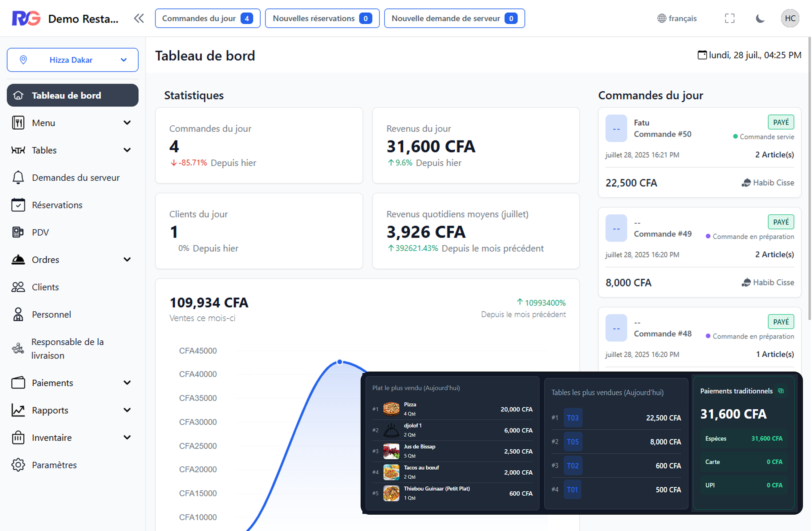
Task: Enter fullscreen mode via top-bar icon
Action: pyautogui.click(x=730, y=18)
